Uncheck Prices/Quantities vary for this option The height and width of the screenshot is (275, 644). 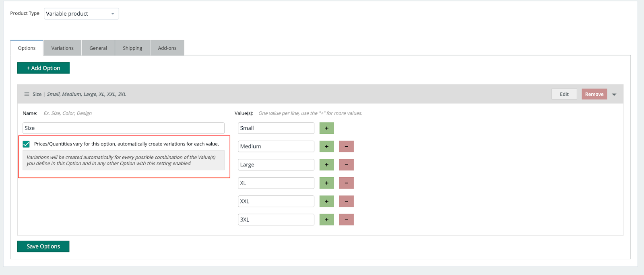[26, 144]
